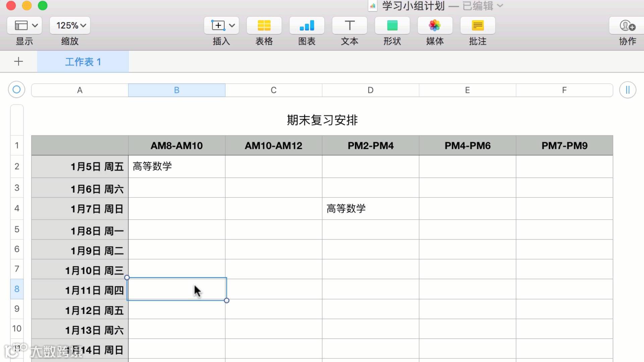
Task: Click the add-column handle right of column F
Action: tap(628, 90)
